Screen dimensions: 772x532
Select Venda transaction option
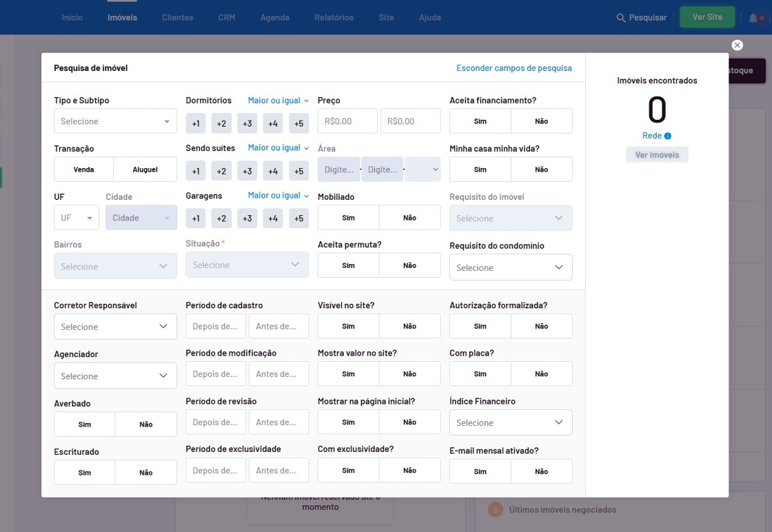click(x=84, y=170)
